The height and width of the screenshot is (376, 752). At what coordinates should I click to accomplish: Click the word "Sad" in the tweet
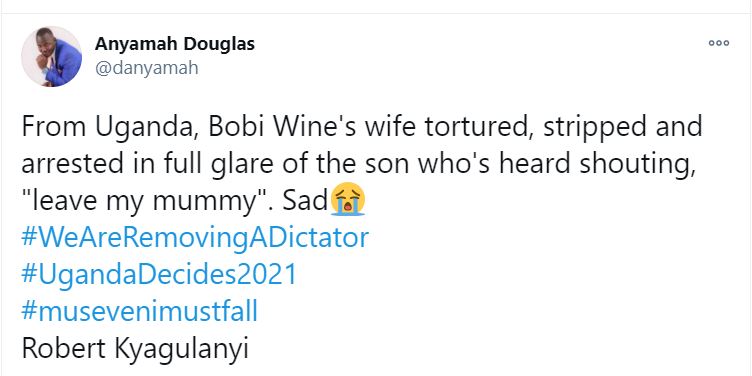(x=305, y=201)
